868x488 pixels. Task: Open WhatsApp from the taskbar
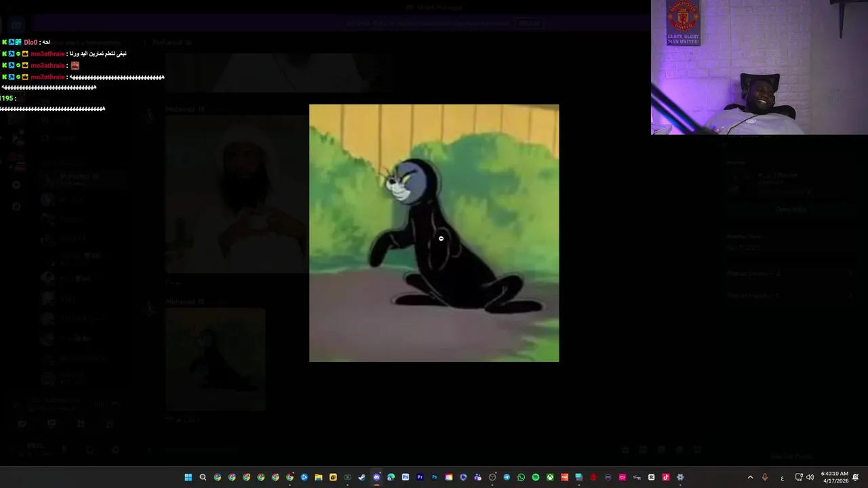pyautogui.click(x=521, y=477)
